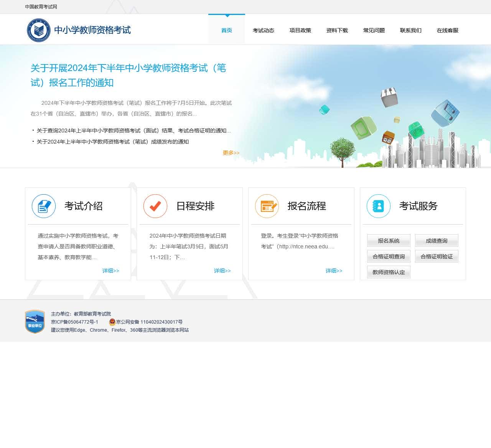Click the 考试服务 notebook icon

tap(379, 206)
